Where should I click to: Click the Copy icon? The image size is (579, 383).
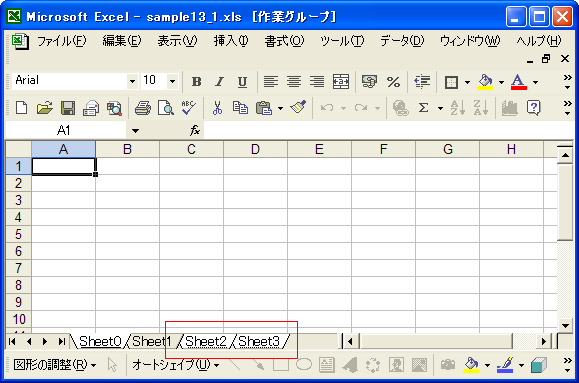tap(240, 108)
